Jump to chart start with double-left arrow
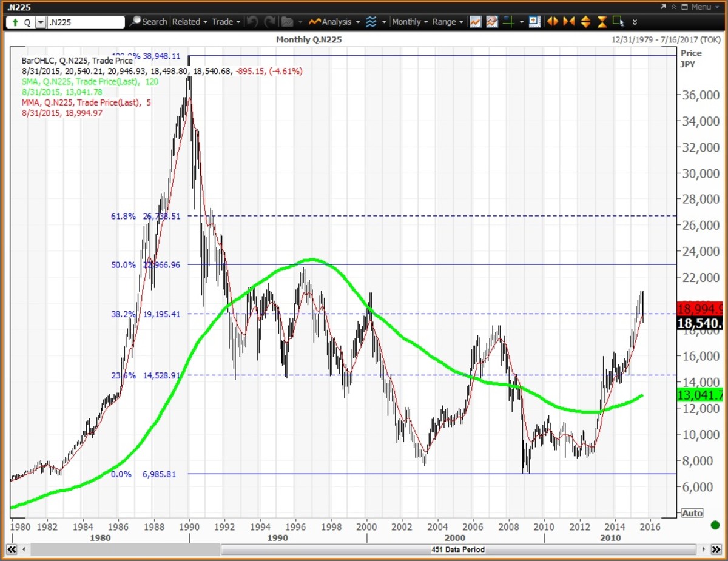Screen dimensions: 728x561 click(11, 549)
